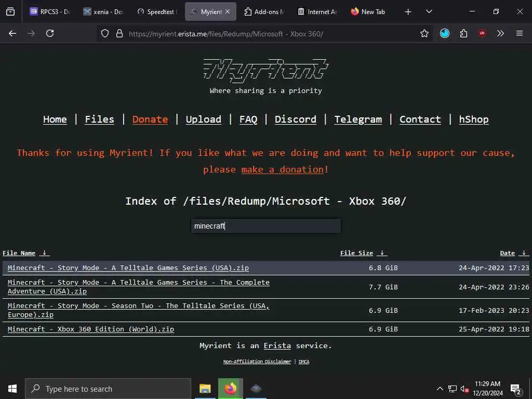Follow the 'make a donation' link
Image resolution: width=532 pixels, height=399 pixels.
283,169
